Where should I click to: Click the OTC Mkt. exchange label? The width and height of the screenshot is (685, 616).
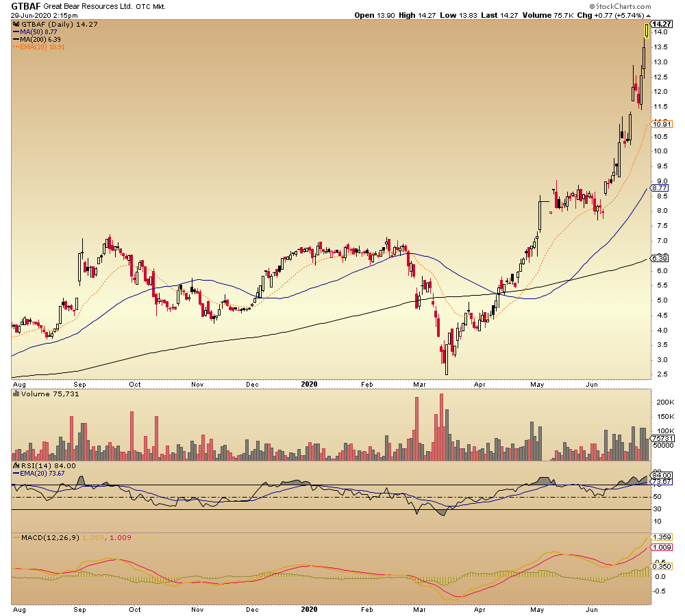click(x=151, y=7)
